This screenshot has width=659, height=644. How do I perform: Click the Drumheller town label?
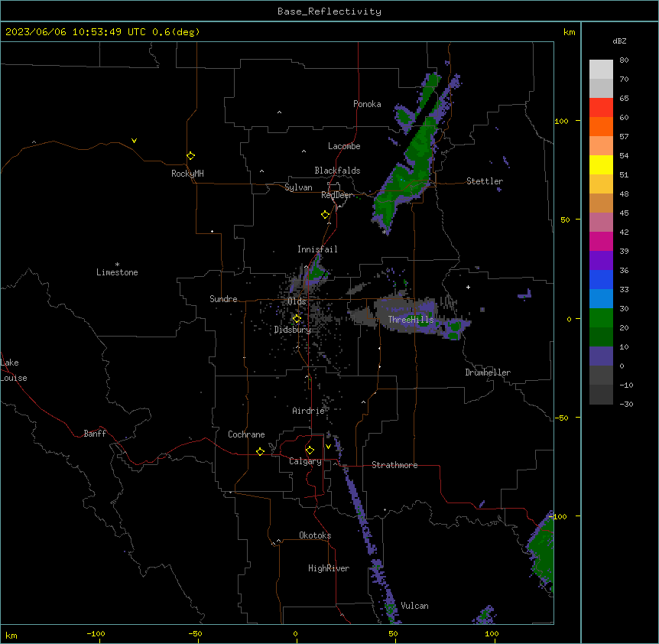click(x=488, y=372)
